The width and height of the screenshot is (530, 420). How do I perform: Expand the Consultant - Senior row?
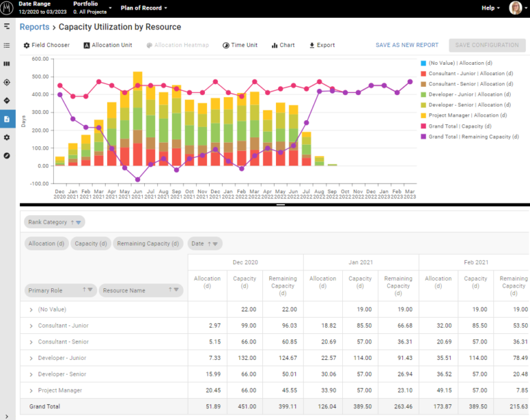click(31, 342)
